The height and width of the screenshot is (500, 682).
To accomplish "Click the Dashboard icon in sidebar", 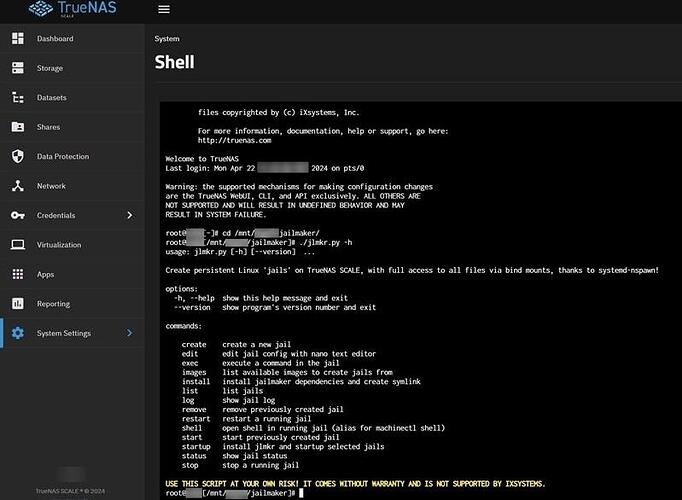I will (17, 39).
